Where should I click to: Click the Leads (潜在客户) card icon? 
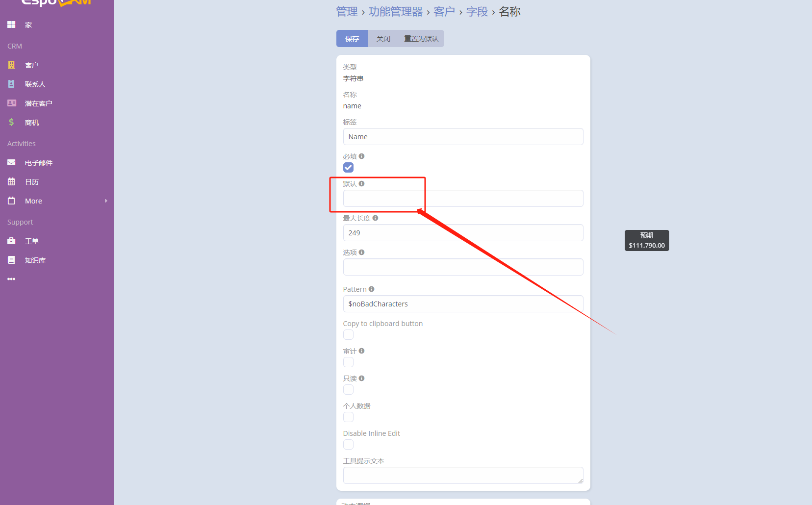coord(12,103)
